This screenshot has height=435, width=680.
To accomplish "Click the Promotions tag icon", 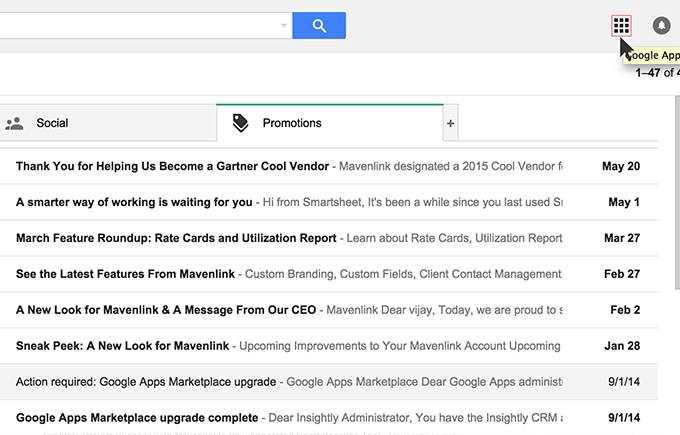I will point(240,123).
